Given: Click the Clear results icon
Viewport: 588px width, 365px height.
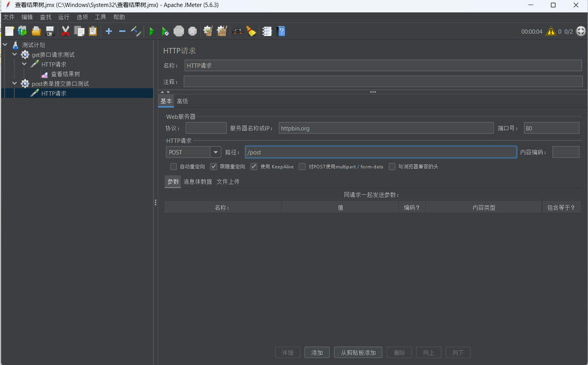Looking at the screenshot, I should [x=208, y=31].
